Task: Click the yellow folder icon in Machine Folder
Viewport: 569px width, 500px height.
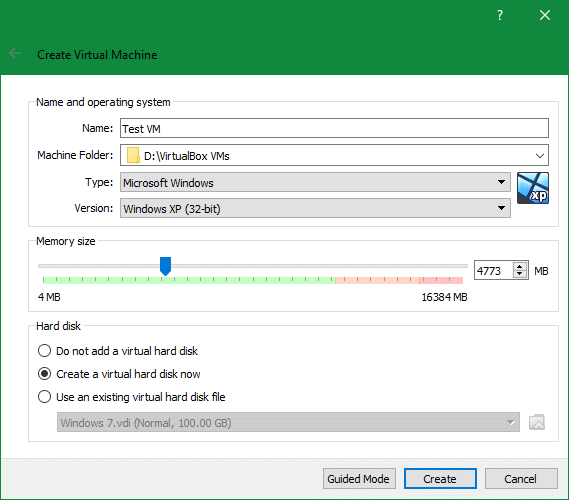Action: [x=133, y=155]
